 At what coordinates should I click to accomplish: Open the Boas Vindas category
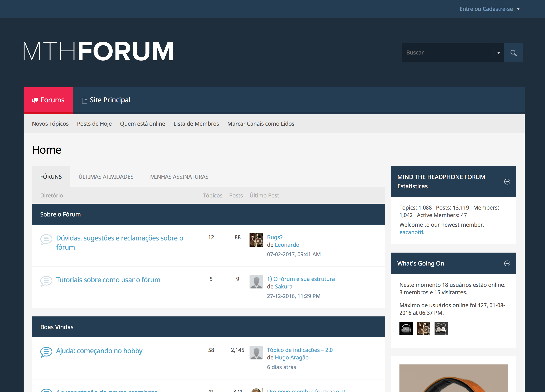click(57, 327)
